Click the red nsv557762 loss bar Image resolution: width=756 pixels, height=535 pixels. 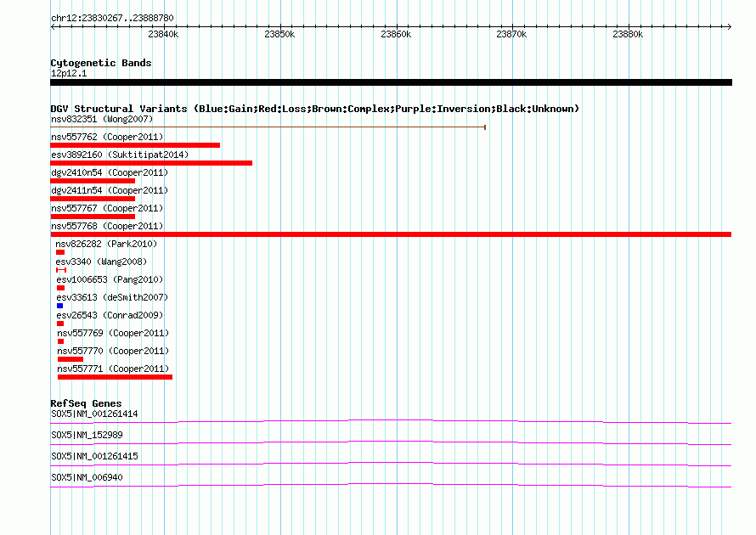click(135, 145)
